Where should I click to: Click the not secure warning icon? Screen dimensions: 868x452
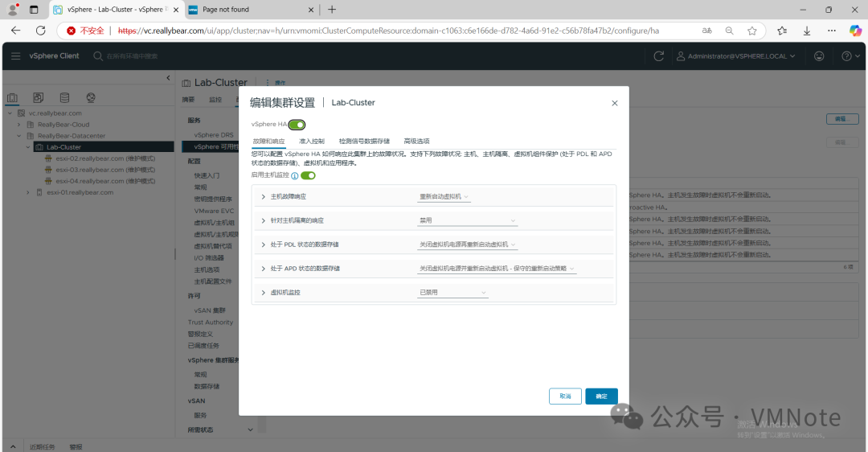71,31
